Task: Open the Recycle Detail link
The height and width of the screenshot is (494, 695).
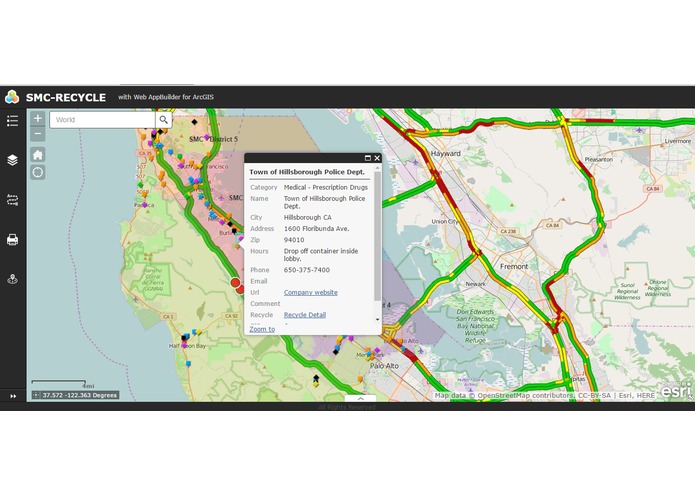Action: pyautogui.click(x=305, y=315)
